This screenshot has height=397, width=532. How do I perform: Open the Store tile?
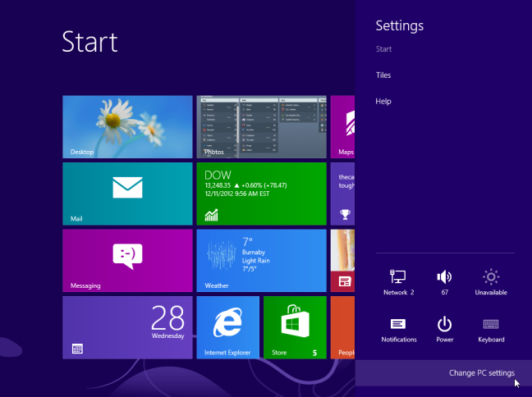(295, 327)
